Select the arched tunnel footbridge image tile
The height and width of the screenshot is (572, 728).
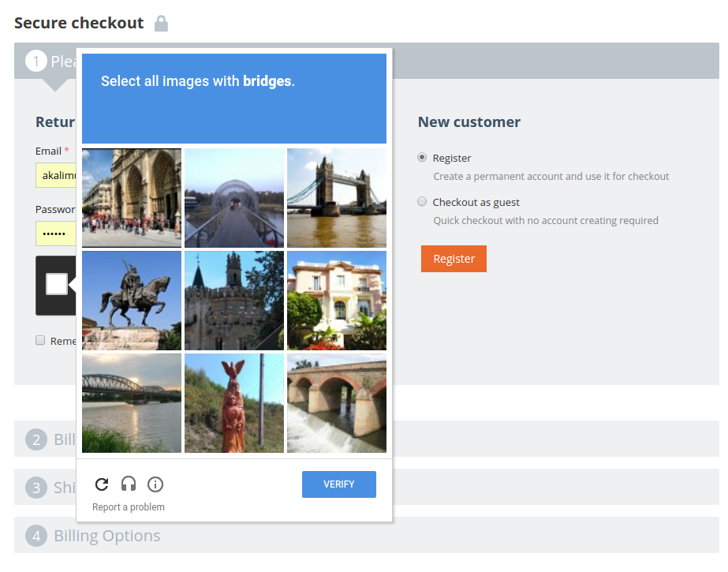[x=234, y=198]
